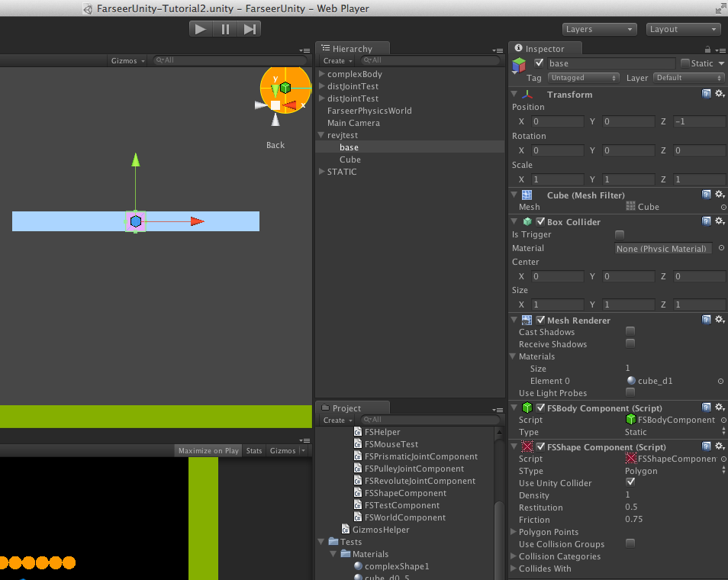728x580 pixels.
Task: Enable Use Light Probes checkbox
Action: coord(630,392)
